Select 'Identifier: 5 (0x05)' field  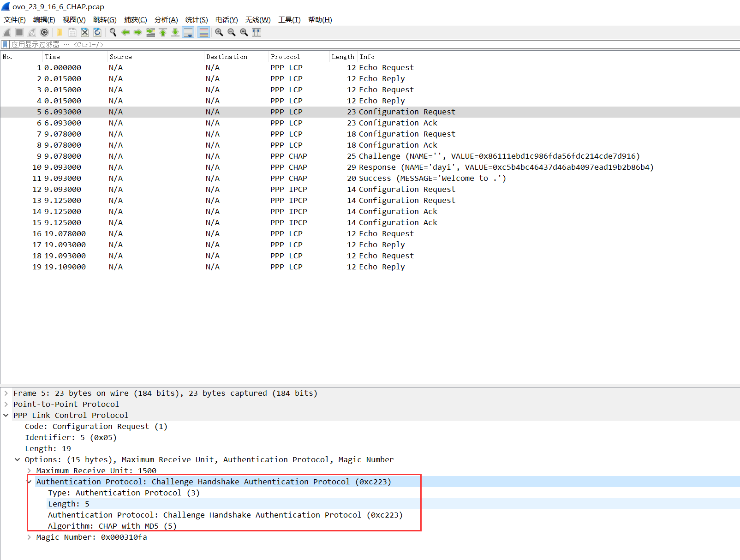point(71,438)
